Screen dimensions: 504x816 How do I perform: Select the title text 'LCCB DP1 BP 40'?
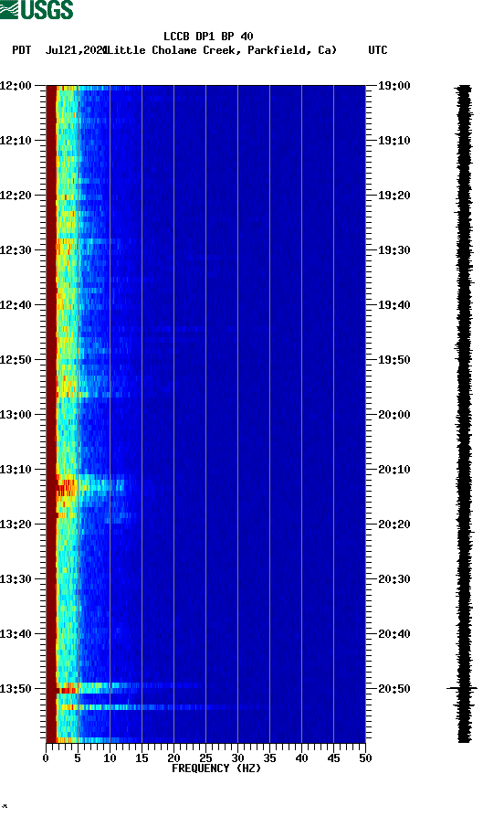(x=208, y=37)
